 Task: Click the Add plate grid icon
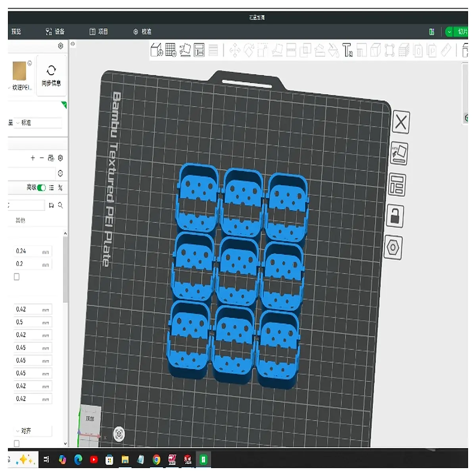point(171,50)
